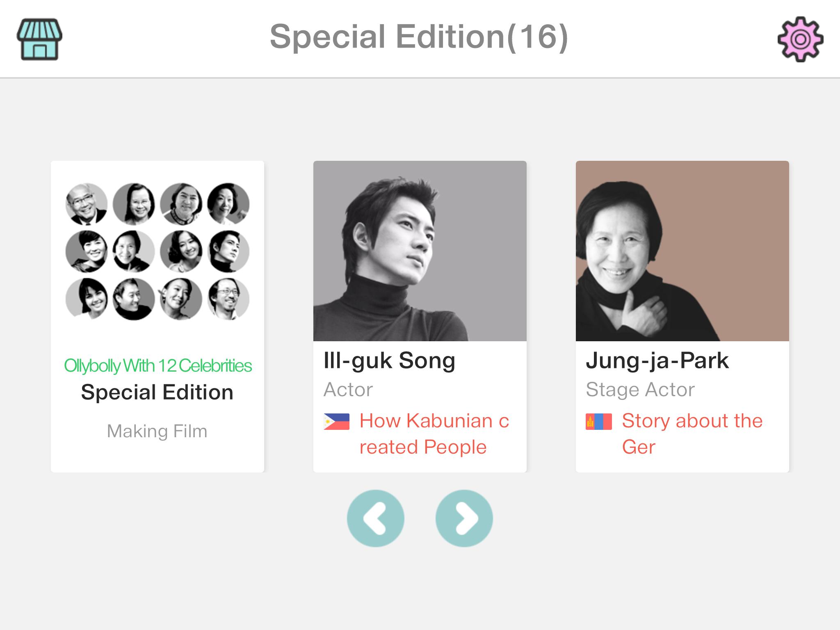Go to next page with right arrow

(464, 518)
